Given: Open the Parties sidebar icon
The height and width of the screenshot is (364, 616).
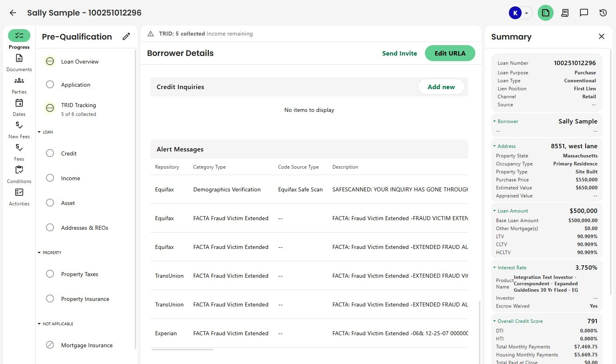Looking at the screenshot, I should 19,81.
